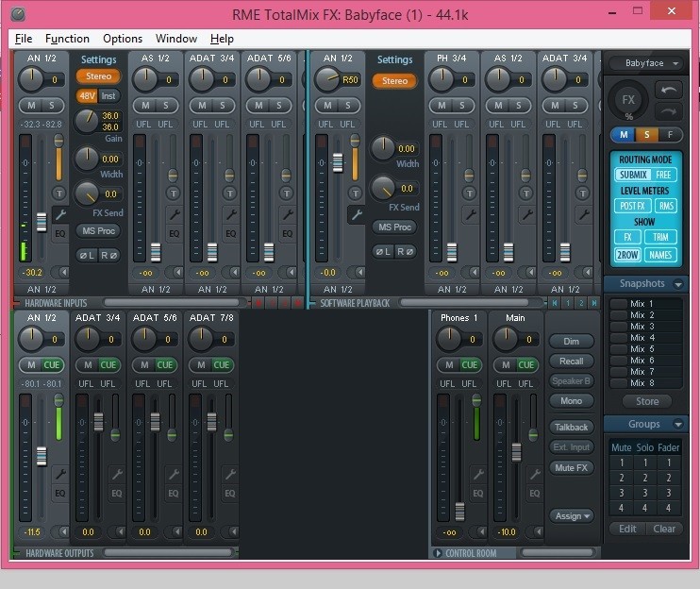Invert left phase with øL on hardware input
Viewport: 700px width, 589px height.
coord(87,256)
